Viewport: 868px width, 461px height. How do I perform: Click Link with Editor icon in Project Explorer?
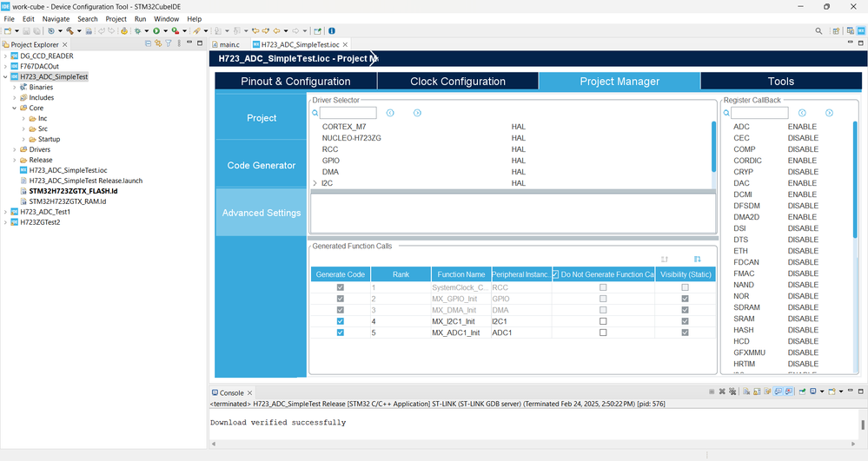coord(158,43)
